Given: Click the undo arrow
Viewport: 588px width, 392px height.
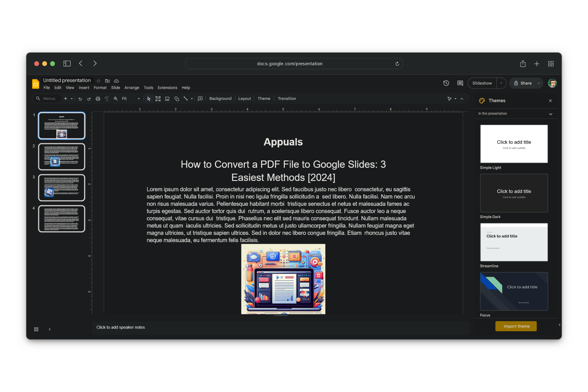Looking at the screenshot, I should pos(80,99).
